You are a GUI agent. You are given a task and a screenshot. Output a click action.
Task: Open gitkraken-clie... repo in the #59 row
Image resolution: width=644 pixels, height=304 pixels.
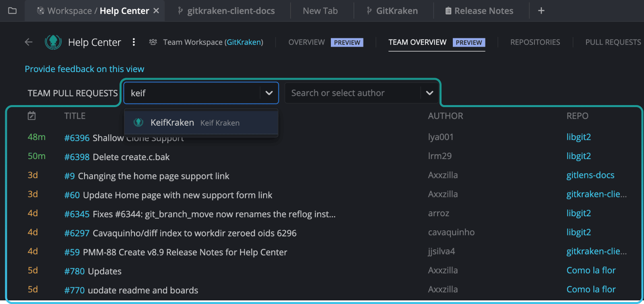coord(597,251)
